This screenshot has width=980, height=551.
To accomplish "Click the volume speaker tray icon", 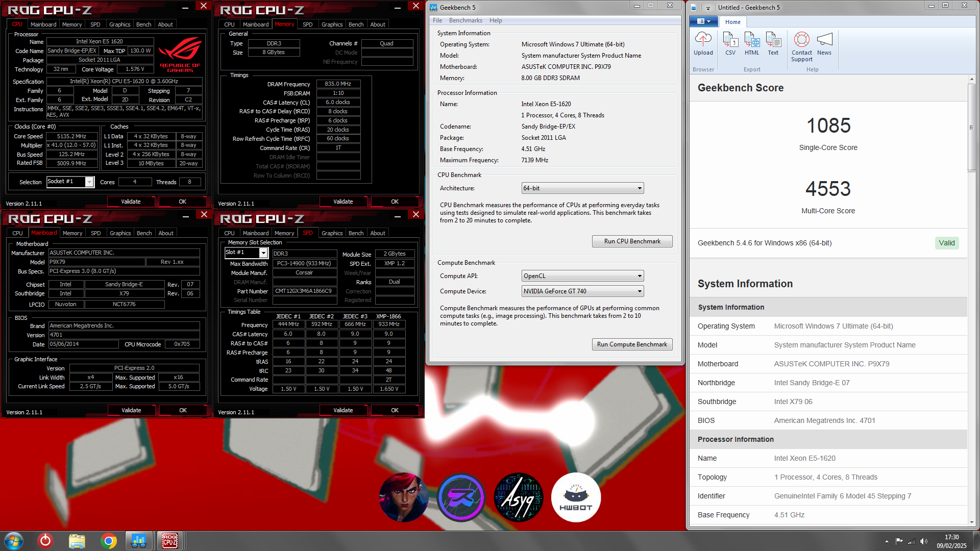I will pyautogui.click(x=924, y=541).
